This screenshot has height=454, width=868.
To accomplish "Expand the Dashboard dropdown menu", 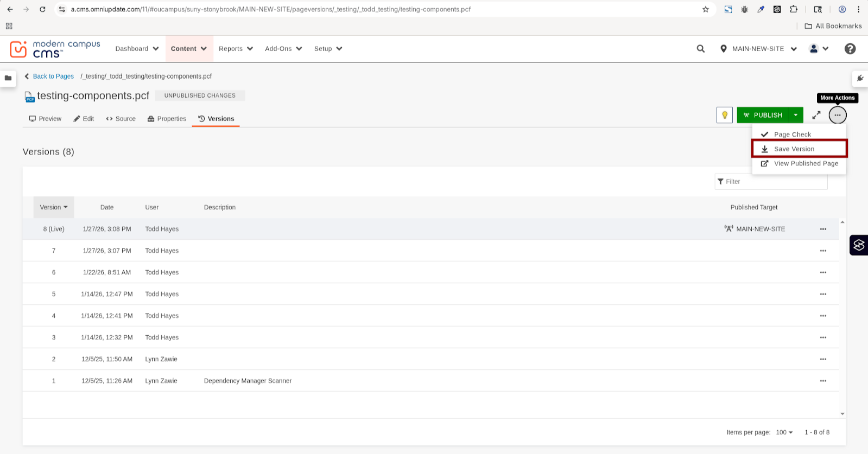I will (x=137, y=49).
